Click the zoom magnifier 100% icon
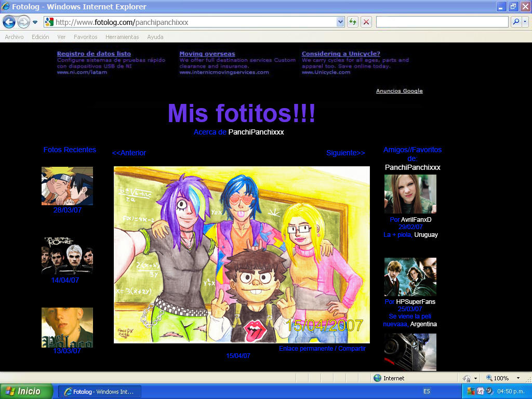The height and width of the screenshot is (399, 532). [489, 378]
